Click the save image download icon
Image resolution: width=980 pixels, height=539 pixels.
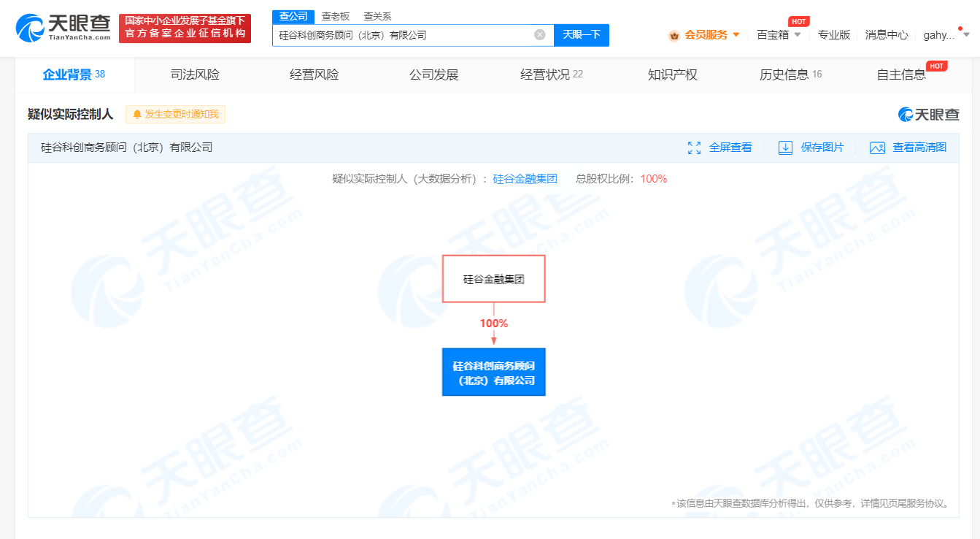(785, 148)
